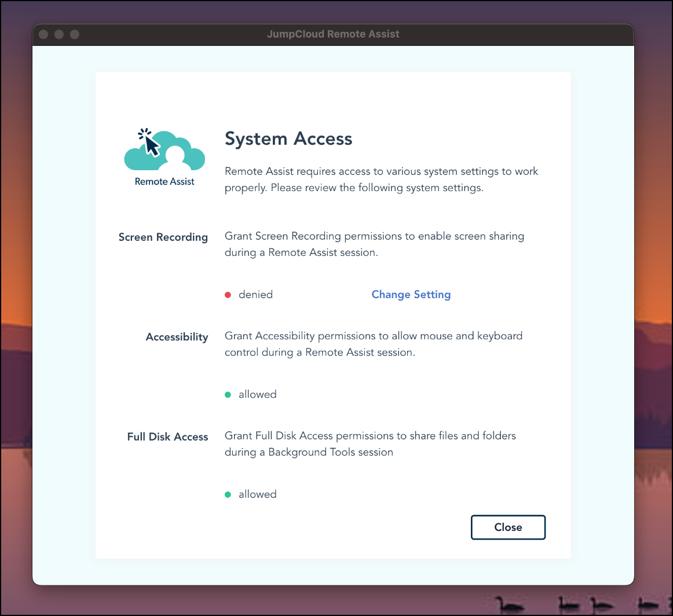This screenshot has height=616, width=673.
Task: Open the Change Setting link
Action: click(411, 295)
